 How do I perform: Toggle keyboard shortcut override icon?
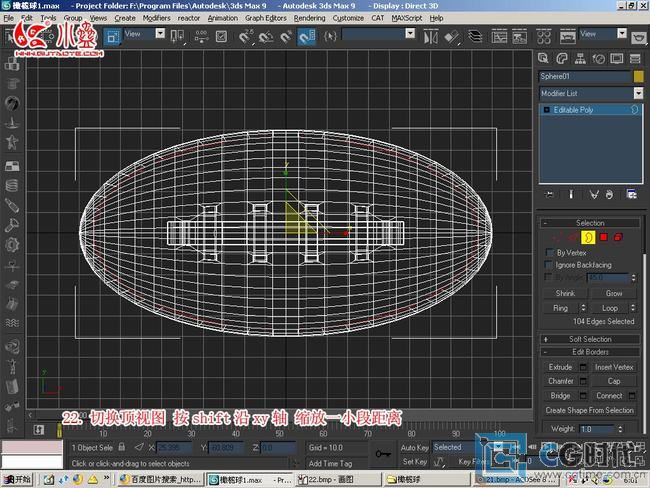[x=221, y=37]
